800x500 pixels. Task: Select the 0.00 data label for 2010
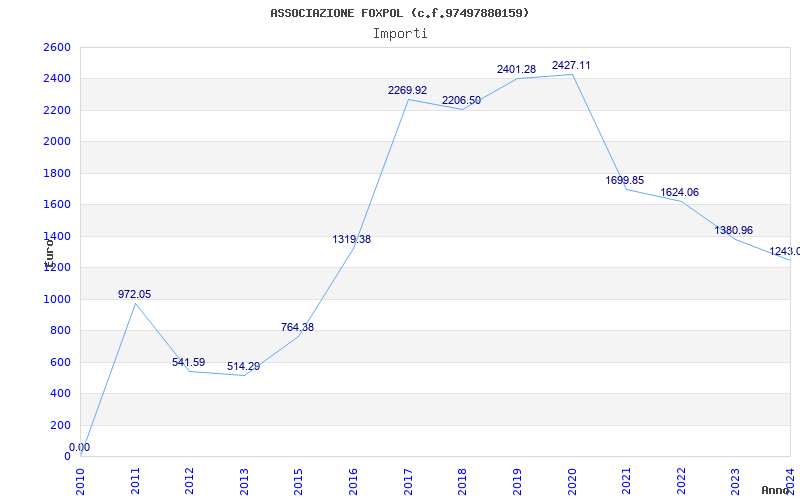pos(80,447)
